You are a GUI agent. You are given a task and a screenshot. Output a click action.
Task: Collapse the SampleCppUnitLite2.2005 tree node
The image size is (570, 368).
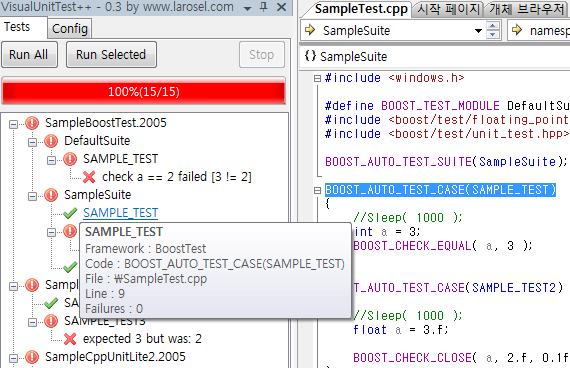[13, 358]
